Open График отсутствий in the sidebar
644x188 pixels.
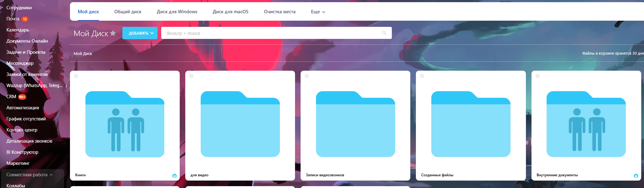coord(26,119)
